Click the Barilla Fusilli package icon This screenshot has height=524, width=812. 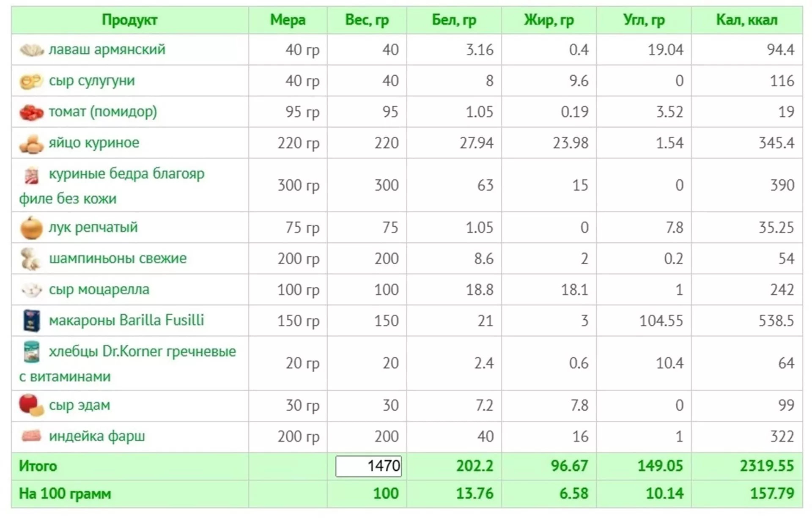[x=32, y=321]
